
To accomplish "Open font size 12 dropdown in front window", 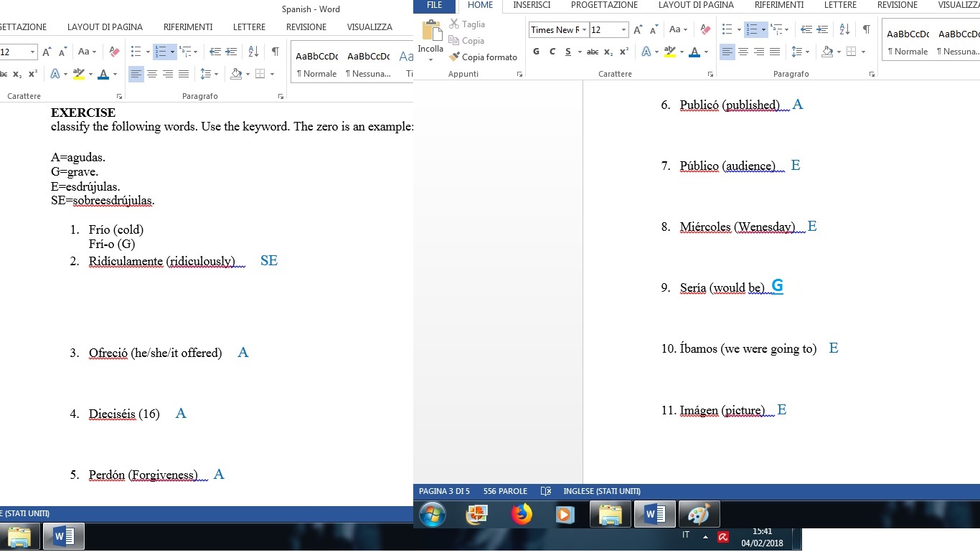I will [x=624, y=30].
